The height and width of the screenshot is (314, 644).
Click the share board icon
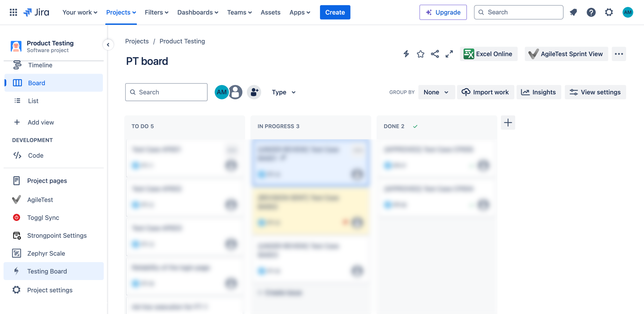pos(435,54)
